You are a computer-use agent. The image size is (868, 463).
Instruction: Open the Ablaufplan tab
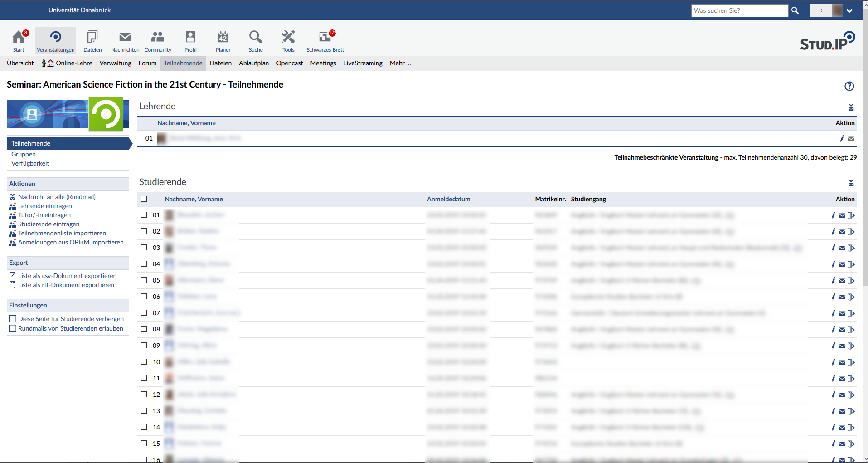[254, 63]
